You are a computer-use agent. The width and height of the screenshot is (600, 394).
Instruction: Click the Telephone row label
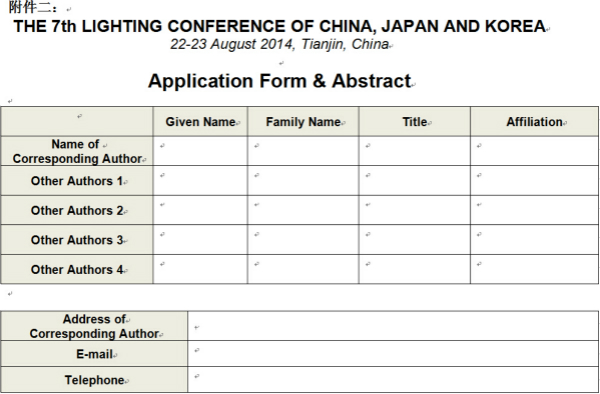click(x=94, y=380)
